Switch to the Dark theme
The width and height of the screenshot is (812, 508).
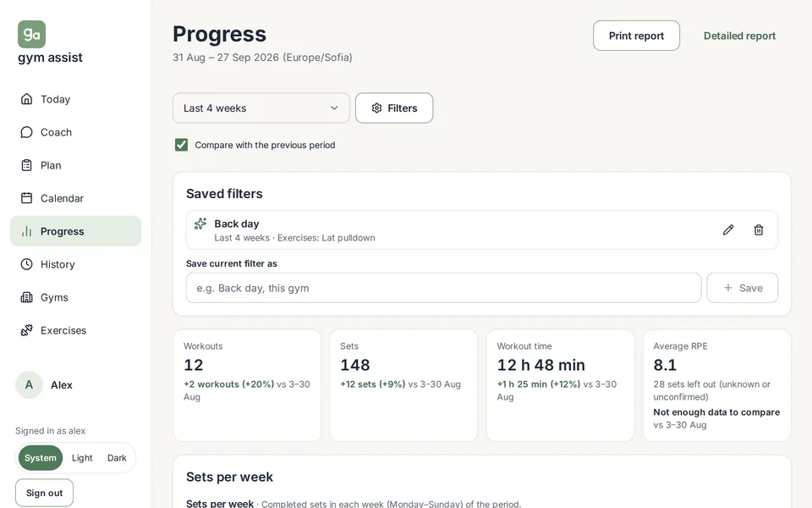(117, 458)
